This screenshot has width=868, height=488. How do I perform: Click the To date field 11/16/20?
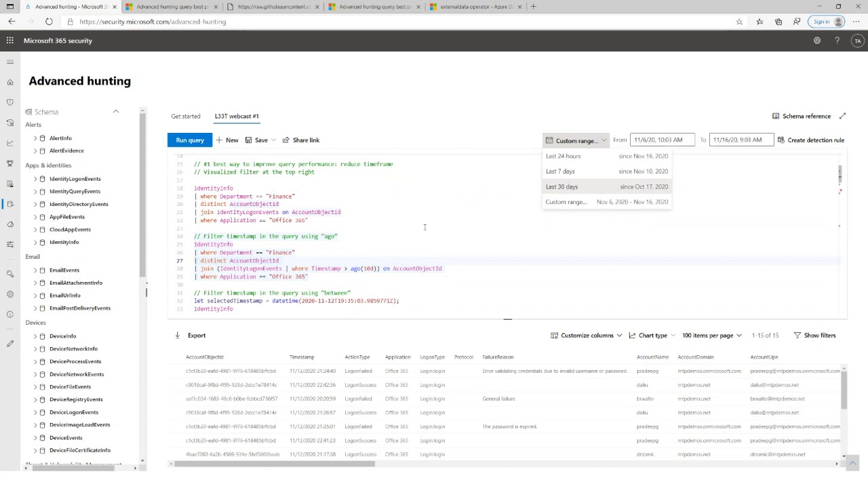pyautogui.click(x=742, y=140)
